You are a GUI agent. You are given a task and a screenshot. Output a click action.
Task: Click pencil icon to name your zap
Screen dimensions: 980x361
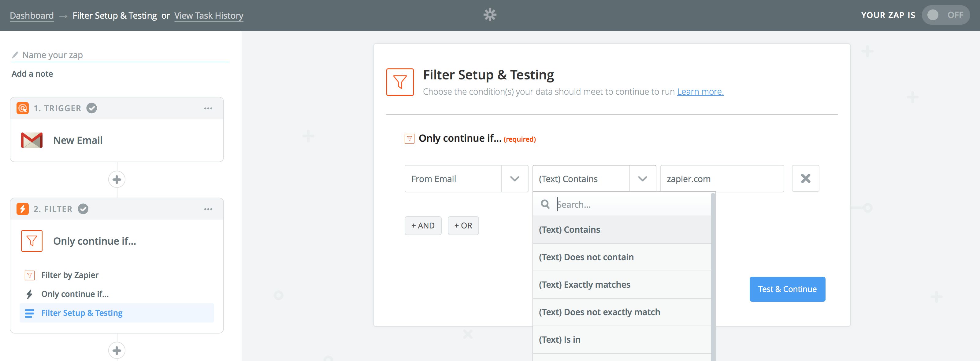click(x=15, y=55)
